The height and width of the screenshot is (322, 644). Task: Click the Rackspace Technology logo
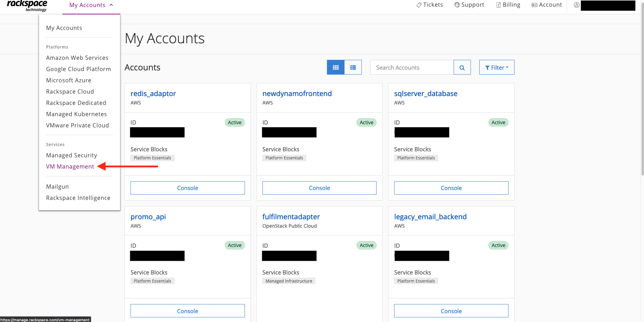[x=26, y=5]
